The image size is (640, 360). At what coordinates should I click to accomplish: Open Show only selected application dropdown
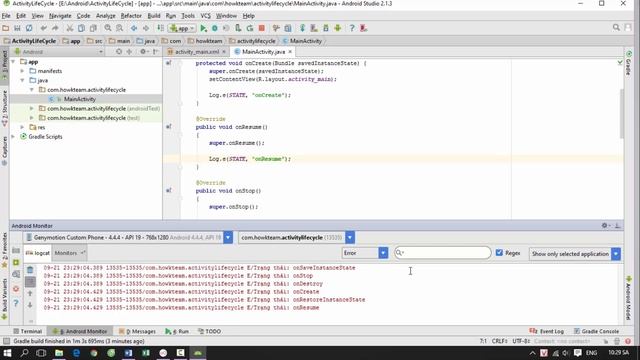point(575,254)
